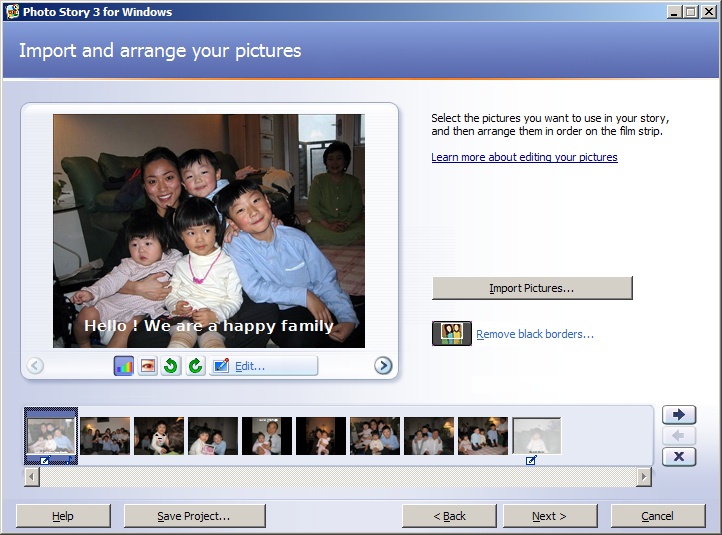Image resolution: width=722 pixels, height=535 pixels.
Task: Click Remove black borders link
Action: 535,334
